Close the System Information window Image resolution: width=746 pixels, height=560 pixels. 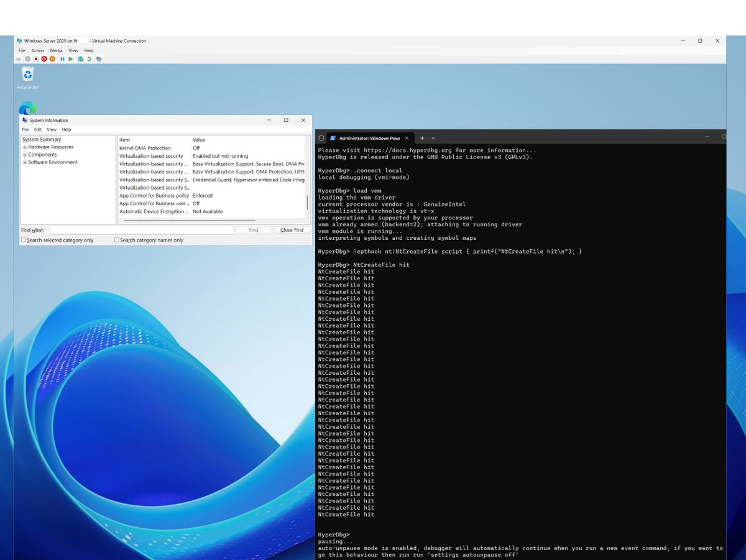point(303,120)
